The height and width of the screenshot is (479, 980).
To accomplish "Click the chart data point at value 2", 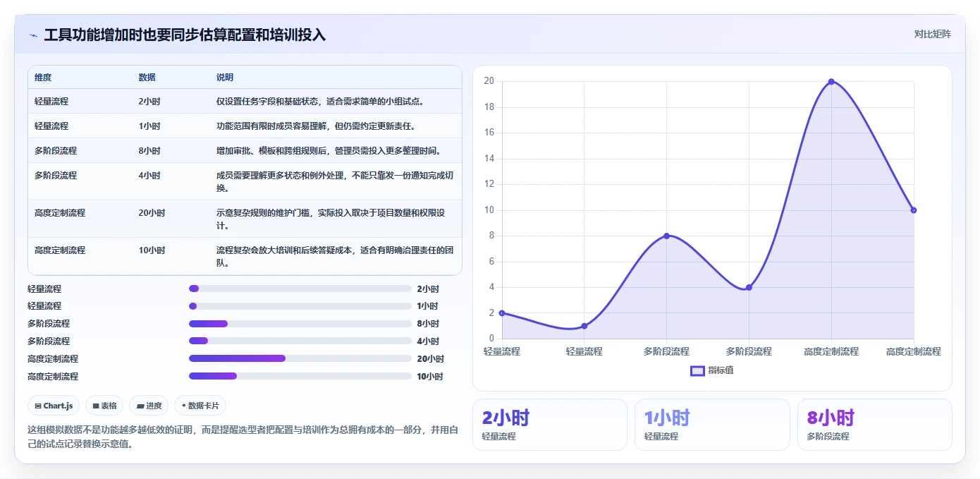I will click(501, 313).
